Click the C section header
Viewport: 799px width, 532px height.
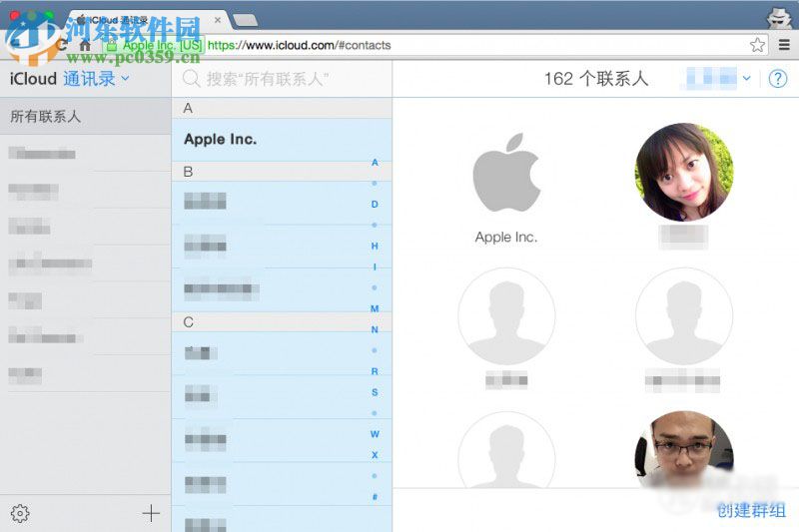[x=282, y=322]
